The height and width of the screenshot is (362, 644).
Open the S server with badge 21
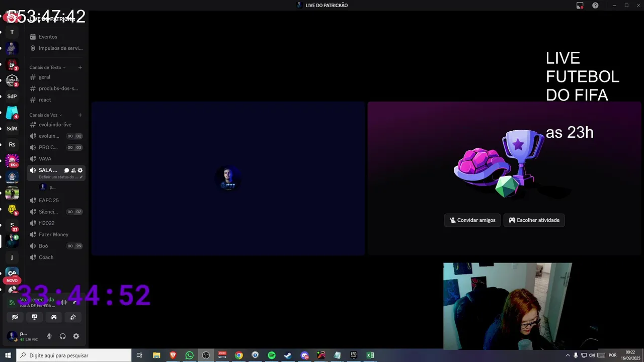12,225
